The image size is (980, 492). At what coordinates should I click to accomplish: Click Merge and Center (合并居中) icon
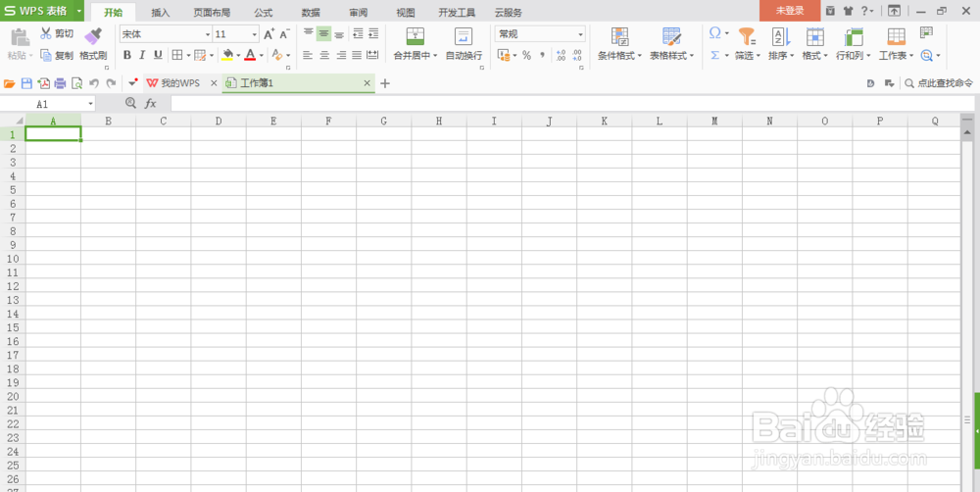pos(415,36)
